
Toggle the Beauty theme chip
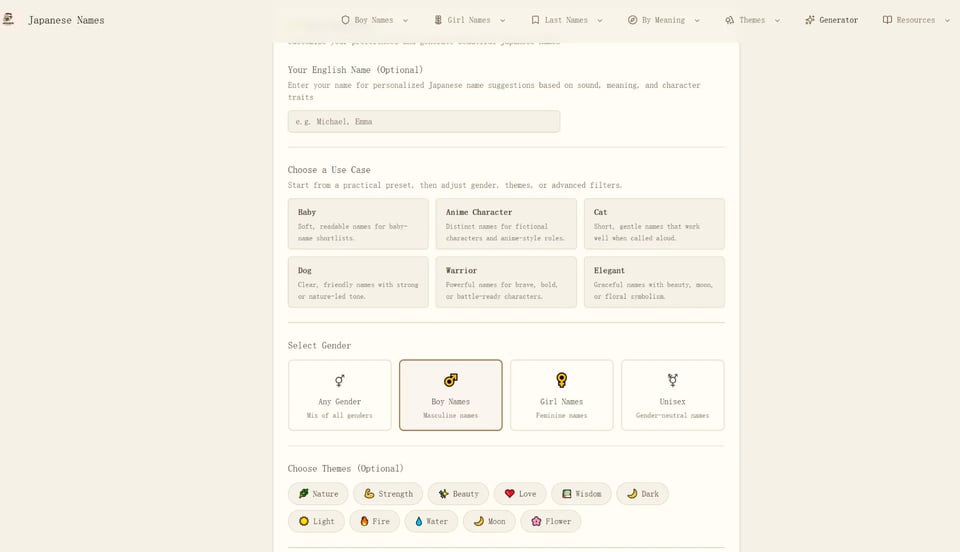458,494
